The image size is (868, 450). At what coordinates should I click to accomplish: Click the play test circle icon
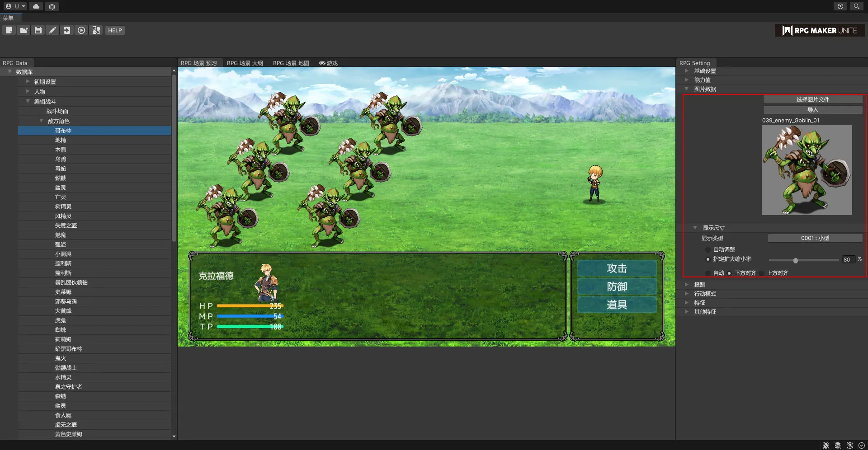click(x=81, y=30)
